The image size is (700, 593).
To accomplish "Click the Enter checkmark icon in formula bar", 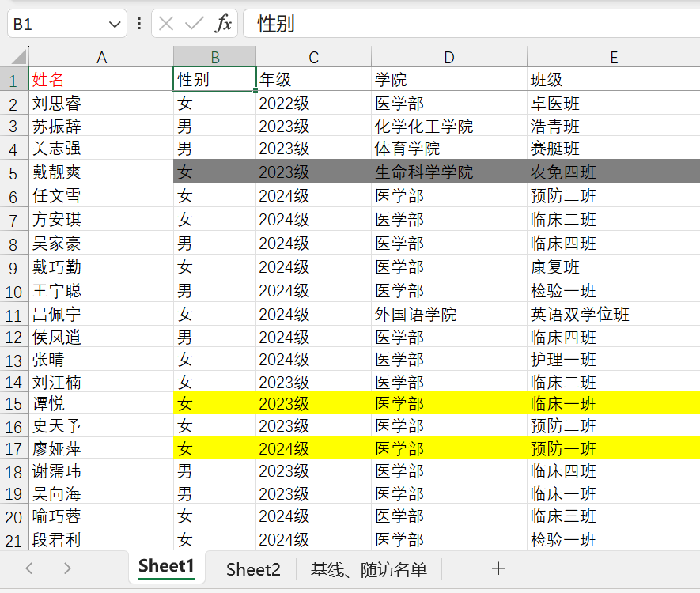I will pos(194,24).
